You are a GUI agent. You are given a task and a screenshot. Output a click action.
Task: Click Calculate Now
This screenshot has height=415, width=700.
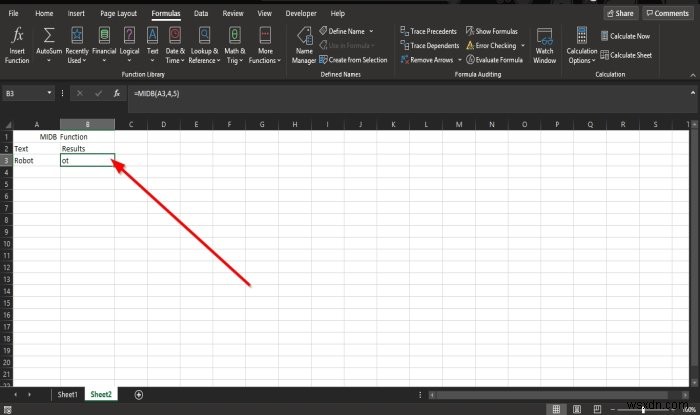(x=625, y=36)
